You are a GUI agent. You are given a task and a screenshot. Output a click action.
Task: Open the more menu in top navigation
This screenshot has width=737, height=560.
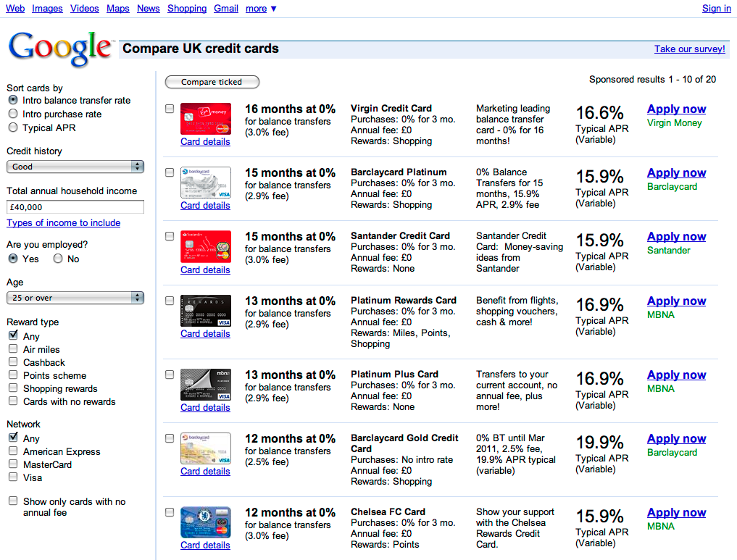[x=262, y=9]
